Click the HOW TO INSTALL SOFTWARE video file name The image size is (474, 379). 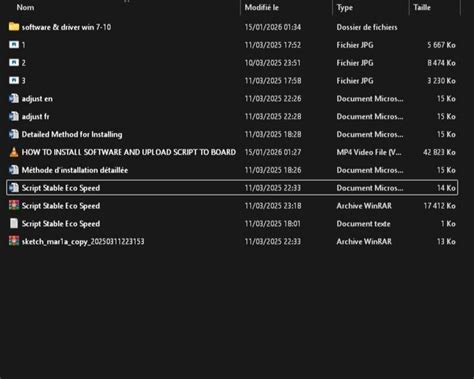pos(129,152)
